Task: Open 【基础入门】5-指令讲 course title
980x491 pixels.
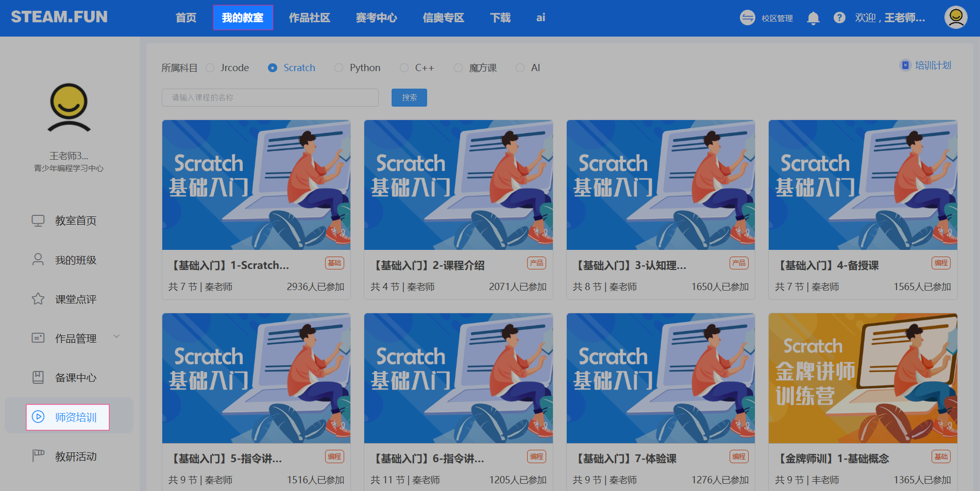Action: pyautogui.click(x=226, y=459)
